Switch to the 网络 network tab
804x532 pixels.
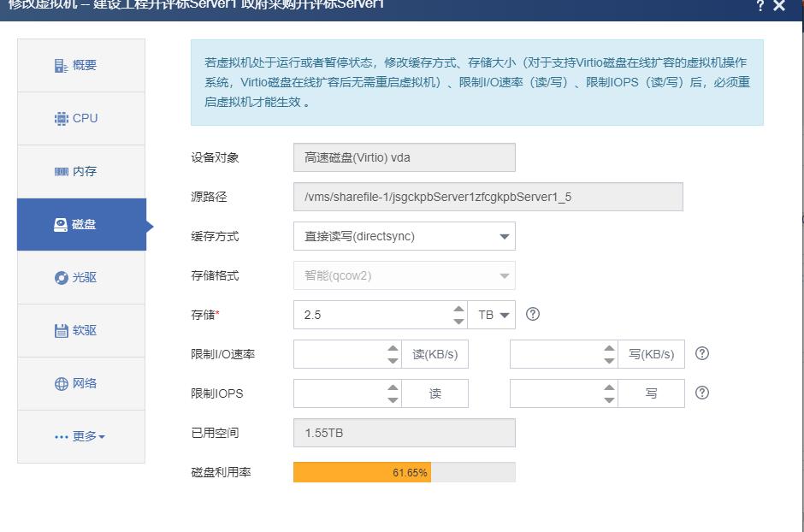81,383
